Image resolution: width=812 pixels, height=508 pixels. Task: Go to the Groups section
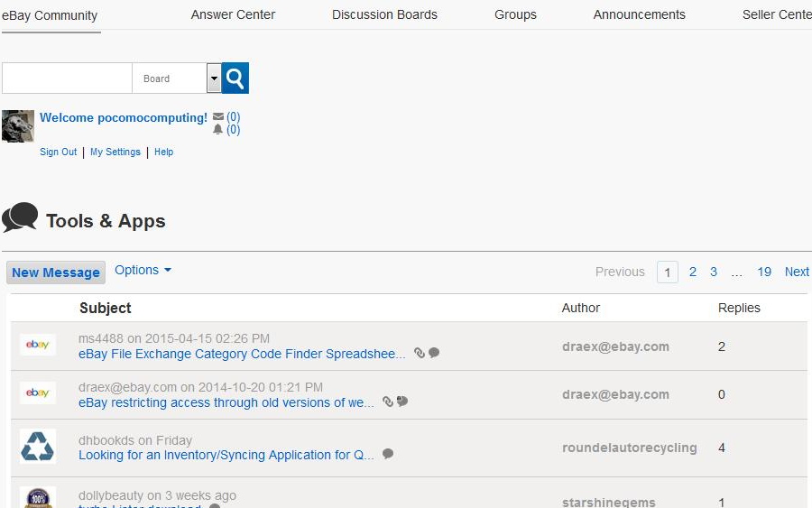(515, 14)
